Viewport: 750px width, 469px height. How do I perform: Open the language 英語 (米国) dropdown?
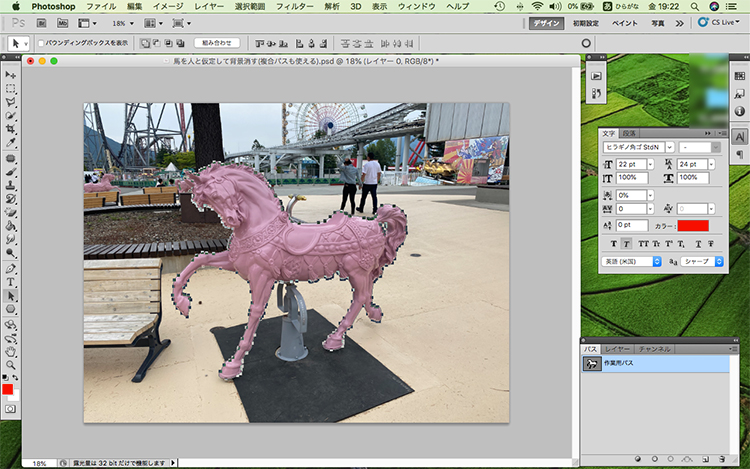coord(631,262)
